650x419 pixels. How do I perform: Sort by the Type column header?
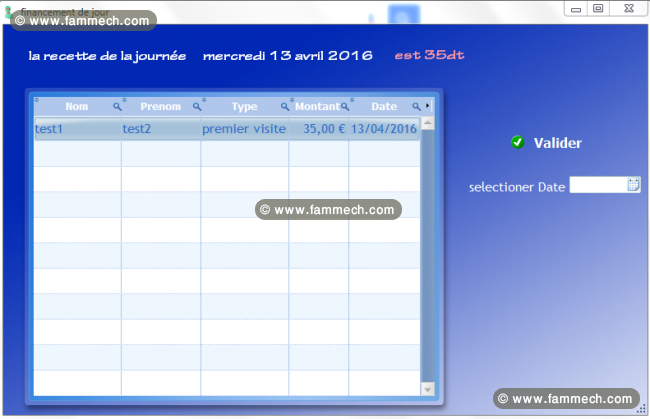pos(244,107)
